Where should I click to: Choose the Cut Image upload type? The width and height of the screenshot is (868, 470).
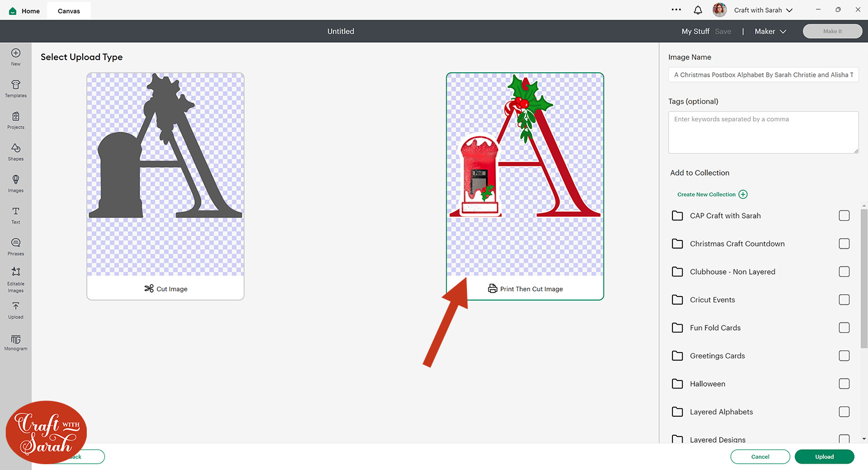click(165, 186)
